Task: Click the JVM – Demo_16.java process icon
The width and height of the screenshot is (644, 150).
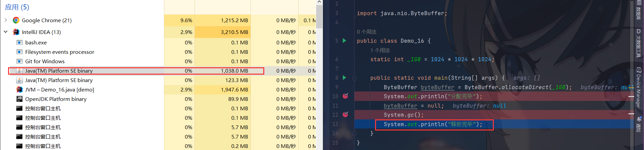Action: [x=20, y=89]
